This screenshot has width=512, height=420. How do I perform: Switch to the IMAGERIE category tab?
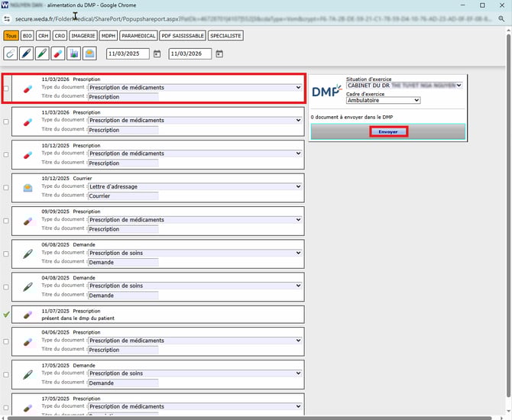coord(83,35)
